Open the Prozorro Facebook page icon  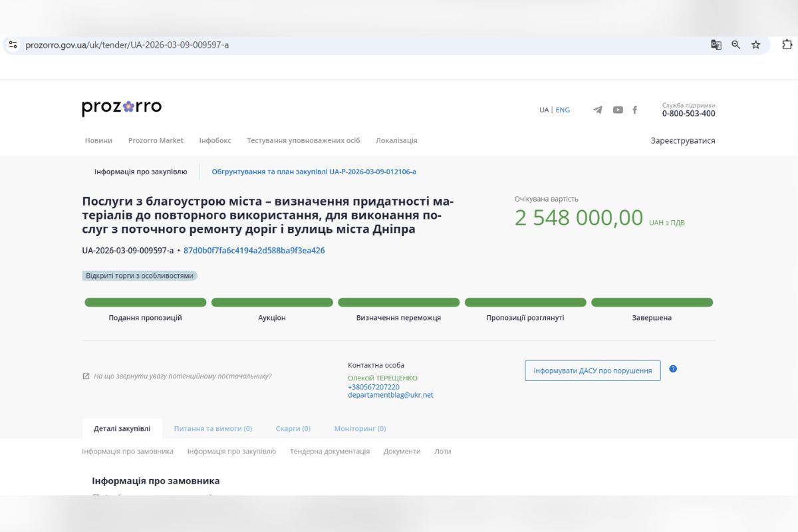tap(634, 110)
